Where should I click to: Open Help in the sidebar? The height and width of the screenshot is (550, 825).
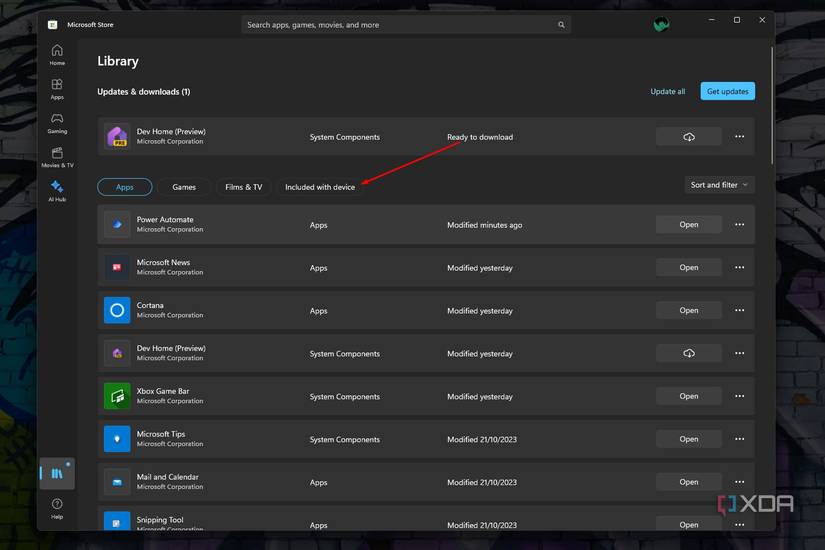pyautogui.click(x=57, y=508)
